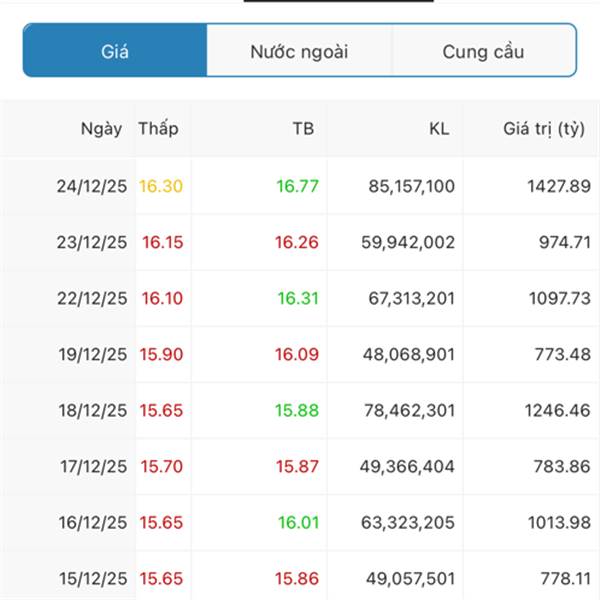
Task: Select the 16/12/25 date cell
Action: tap(92, 522)
